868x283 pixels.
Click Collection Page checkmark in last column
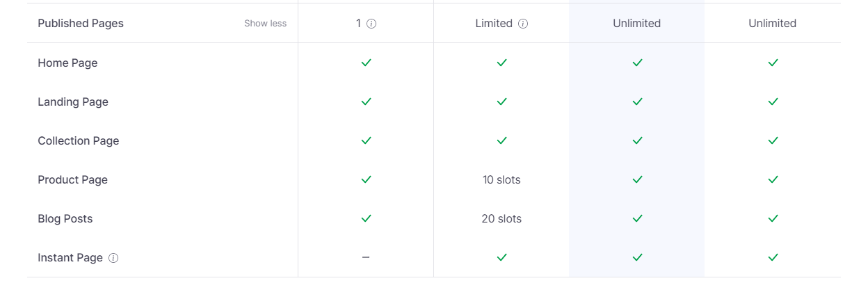[773, 140]
